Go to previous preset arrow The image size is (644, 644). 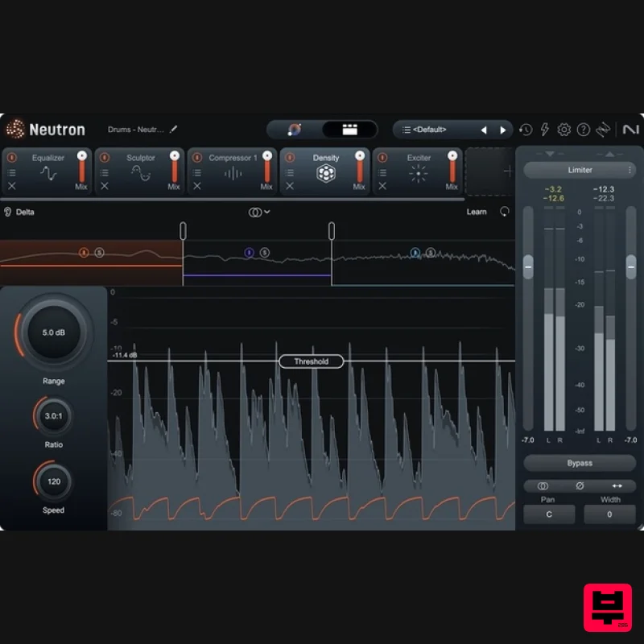tap(484, 130)
